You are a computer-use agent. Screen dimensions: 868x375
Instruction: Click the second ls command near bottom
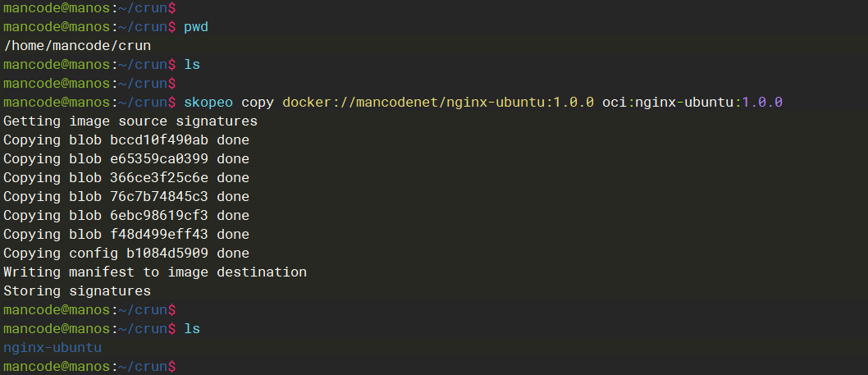[192, 328]
